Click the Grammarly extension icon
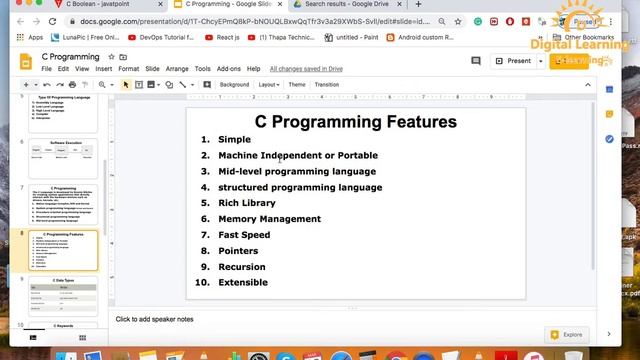The height and width of the screenshot is (360, 640). 478,22
